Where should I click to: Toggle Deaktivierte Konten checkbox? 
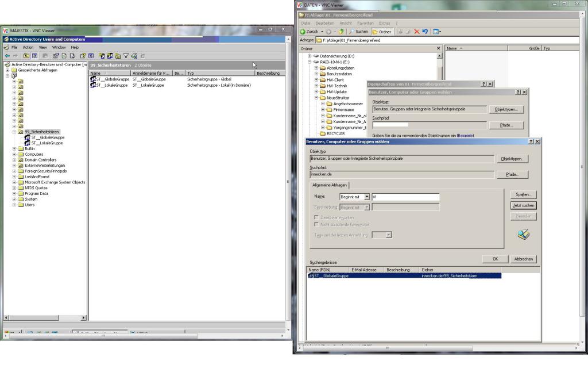pyautogui.click(x=316, y=217)
